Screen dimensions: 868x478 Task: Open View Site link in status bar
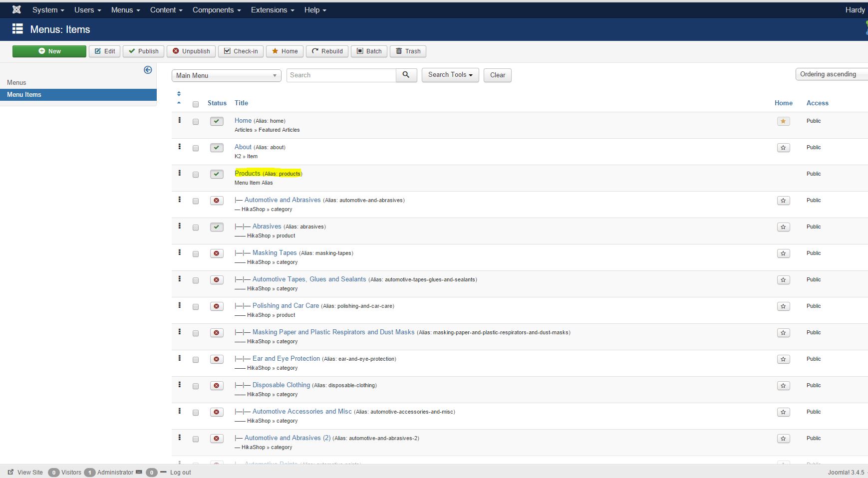(x=25, y=472)
